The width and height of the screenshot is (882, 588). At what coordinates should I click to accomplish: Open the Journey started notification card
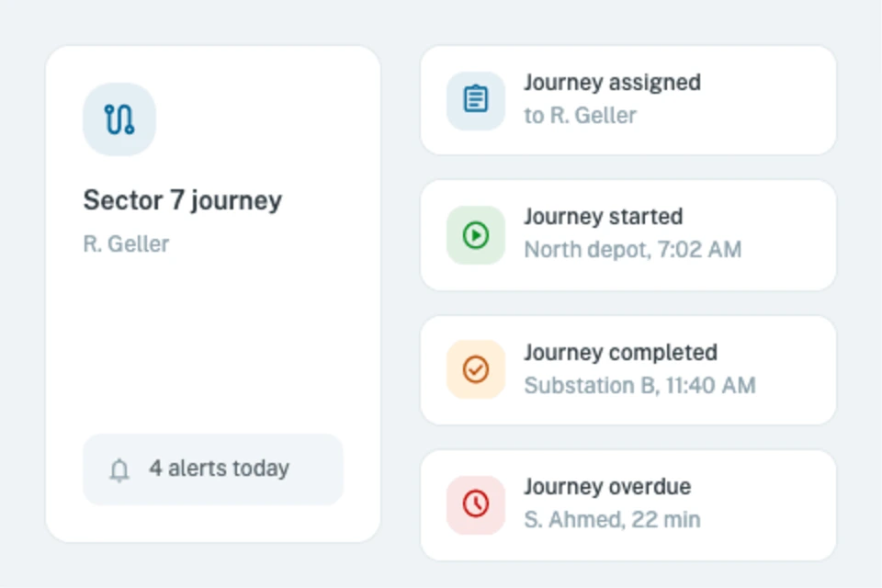point(628,235)
